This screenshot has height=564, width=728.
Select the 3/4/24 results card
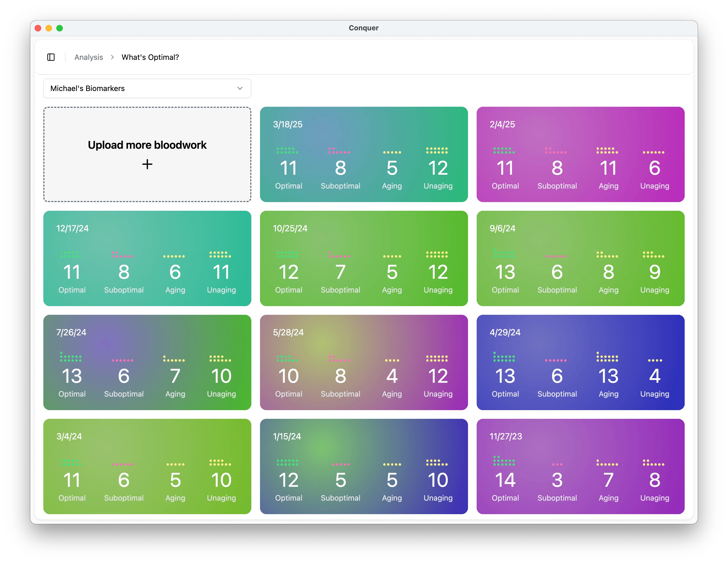tap(147, 466)
